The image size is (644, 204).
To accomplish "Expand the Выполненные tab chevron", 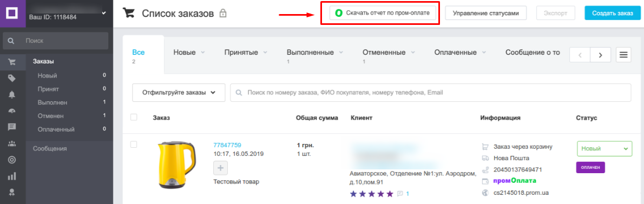I will pyautogui.click(x=340, y=52).
